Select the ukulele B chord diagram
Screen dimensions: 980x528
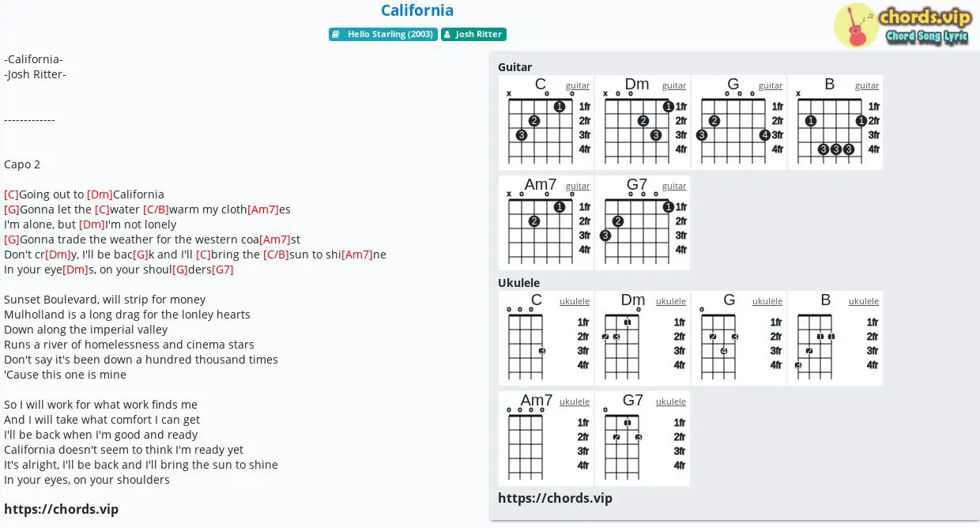pyautogui.click(x=835, y=338)
